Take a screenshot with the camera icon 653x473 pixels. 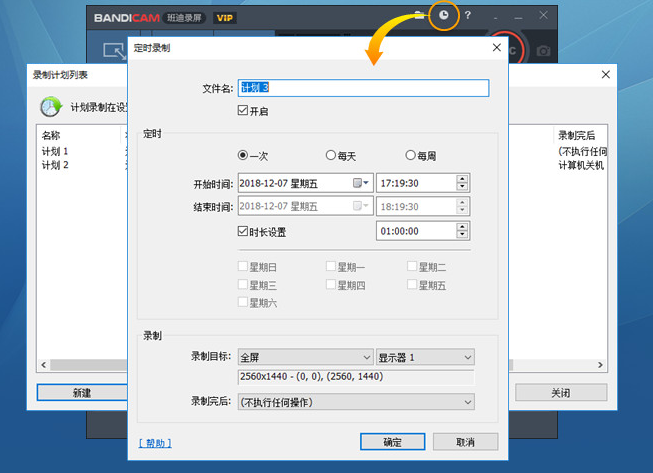coord(543,51)
